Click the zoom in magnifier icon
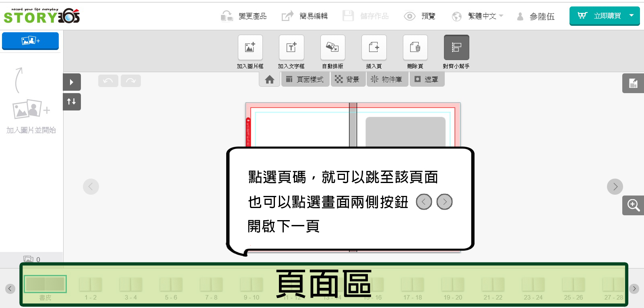Image resolution: width=644 pixels, height=308 pixels. (633, 205)
